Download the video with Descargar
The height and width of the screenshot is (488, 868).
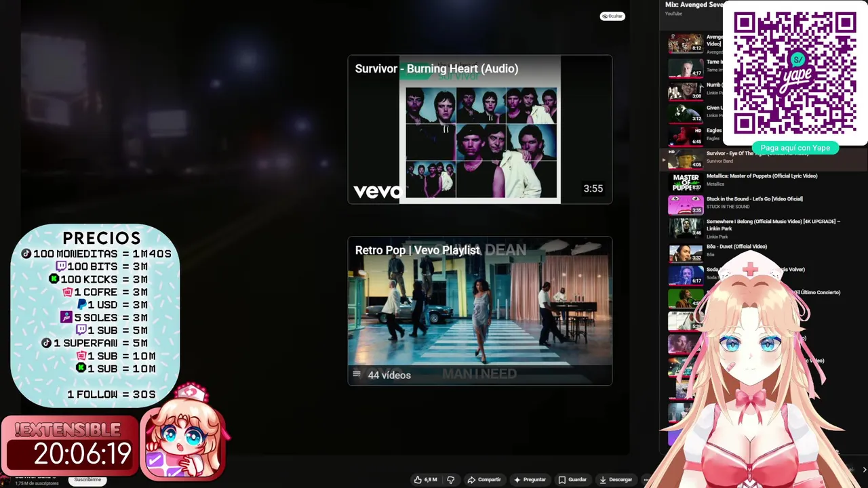tap(616, 479)
